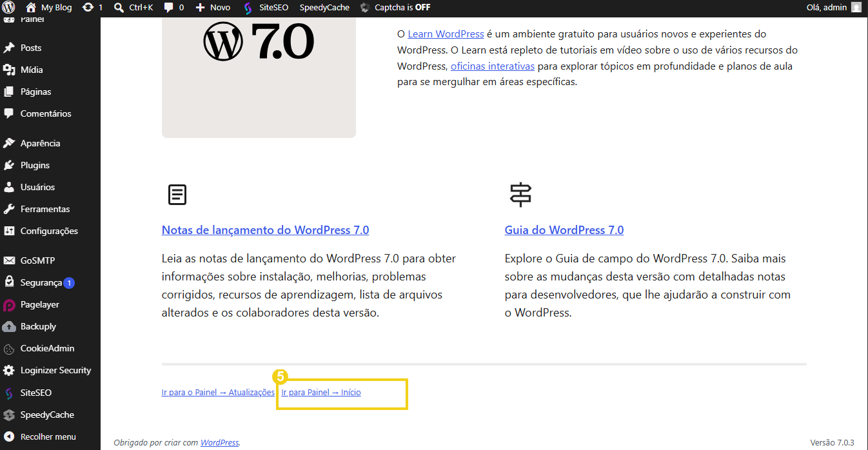This screenshot has height=450, width=868.
Task: Click the Mídia sidebar icon
Action: 9,70
